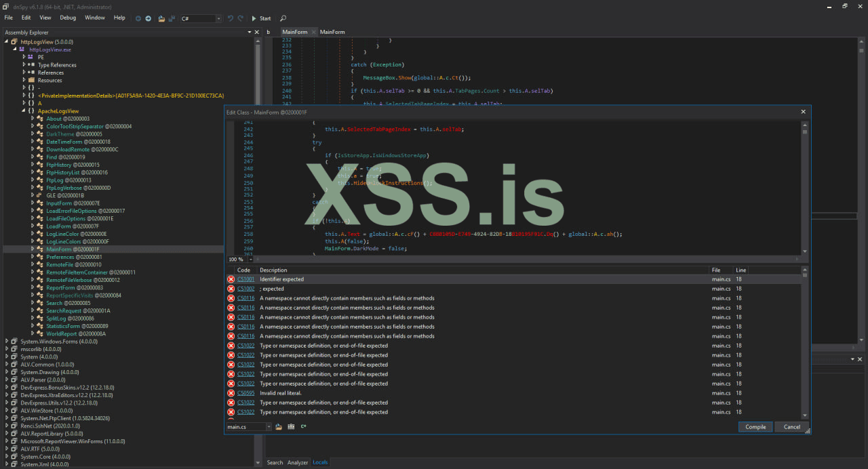Click the Edit Class code editor vertical scrollbar

click(805, 190)
